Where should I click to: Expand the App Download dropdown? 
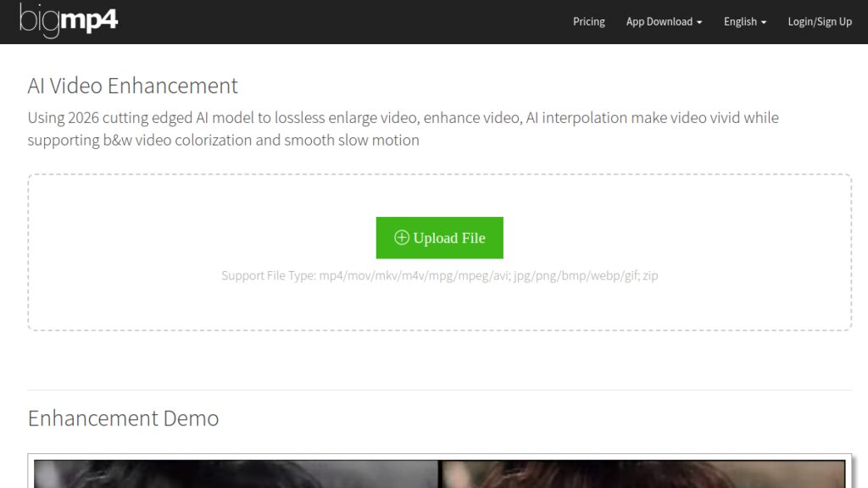click(664, 21)
